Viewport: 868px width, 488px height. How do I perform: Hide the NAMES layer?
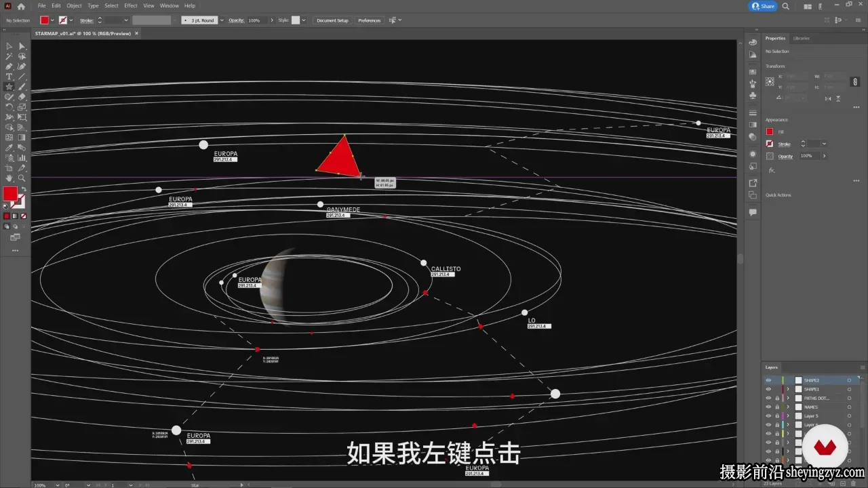tap(768, 407)
